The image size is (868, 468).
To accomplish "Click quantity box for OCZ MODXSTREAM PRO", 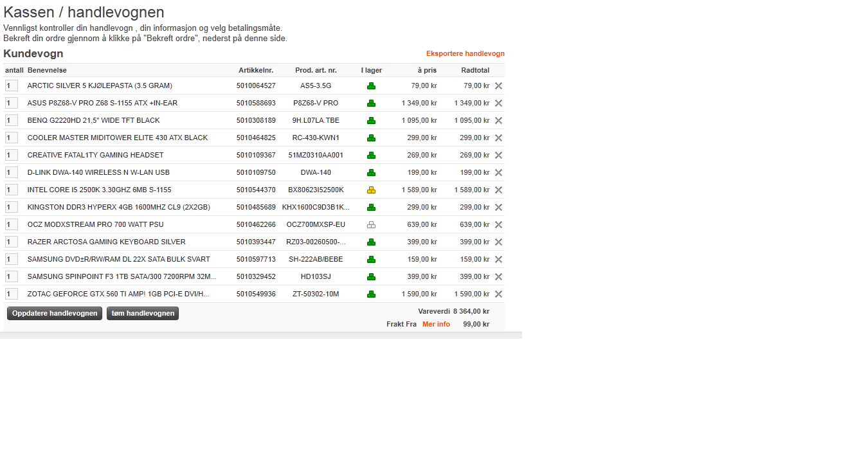I will (12, 224).
